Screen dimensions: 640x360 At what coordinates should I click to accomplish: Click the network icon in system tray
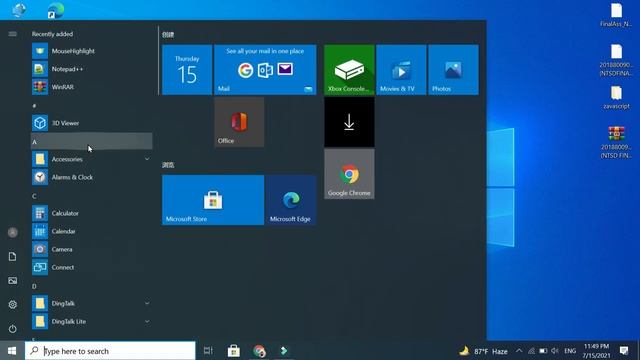[x=531, y=351]
